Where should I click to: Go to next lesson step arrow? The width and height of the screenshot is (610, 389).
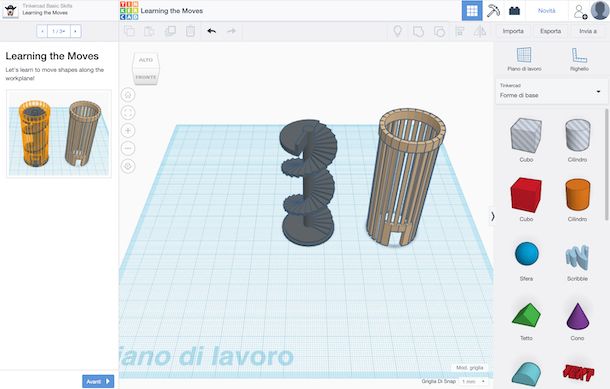tap(75, 31)
